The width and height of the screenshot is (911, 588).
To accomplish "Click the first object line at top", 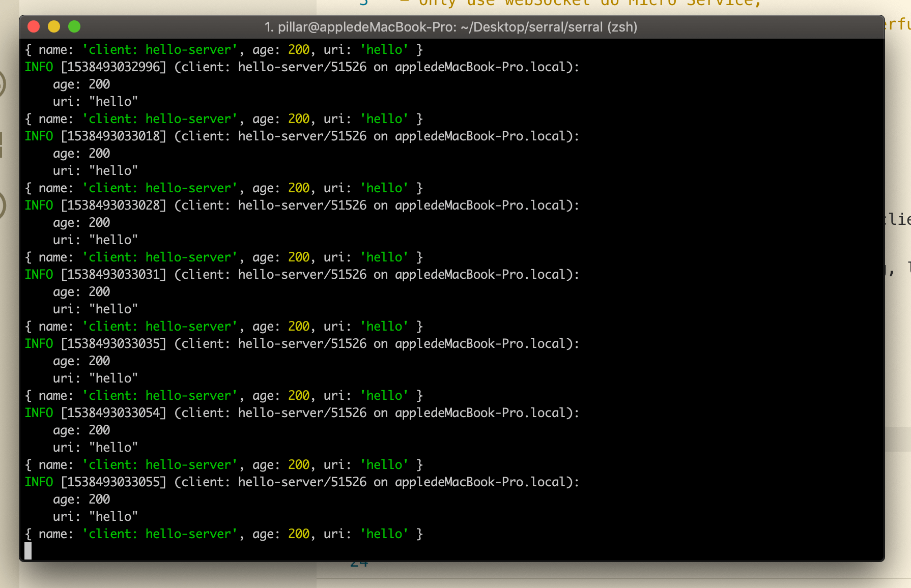I will pyautogui.click(x=224, y=50).
